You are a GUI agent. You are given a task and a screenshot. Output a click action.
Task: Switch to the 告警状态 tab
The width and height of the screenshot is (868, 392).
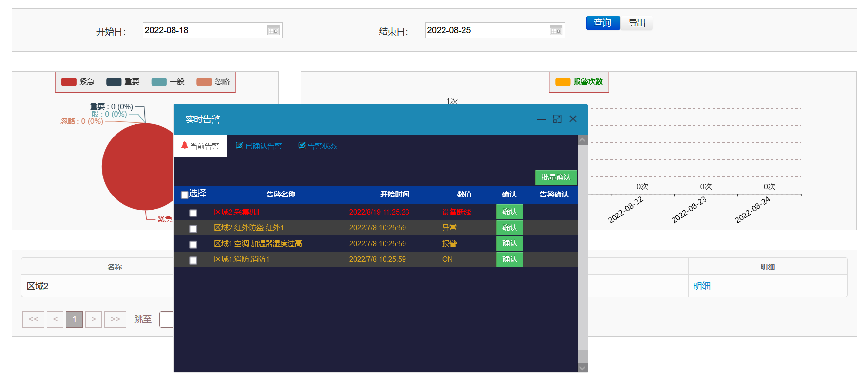[x=317, y=146]
